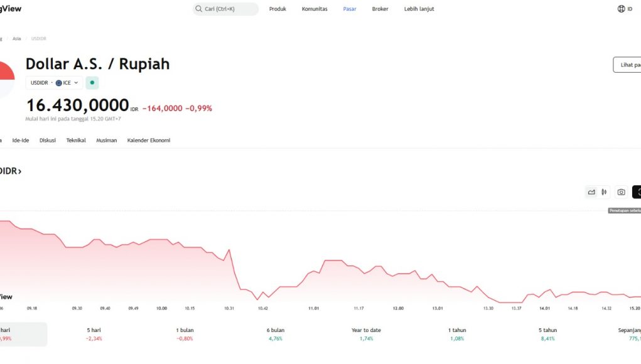Select the 6 bulan time range

point(274,334)
